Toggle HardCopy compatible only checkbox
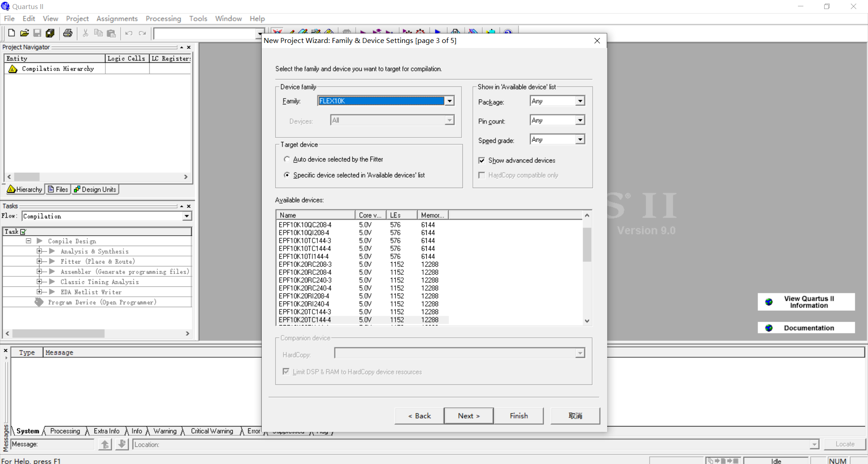The image size is (868, 464). click(481, 175)
